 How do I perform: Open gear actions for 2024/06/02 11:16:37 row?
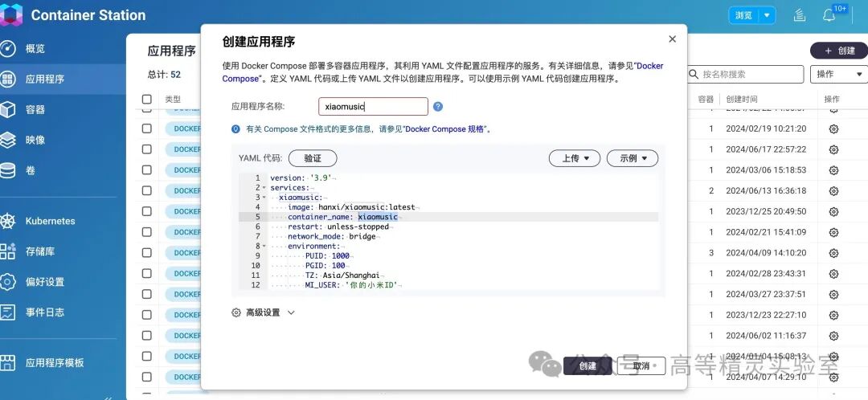pos(833,336)
